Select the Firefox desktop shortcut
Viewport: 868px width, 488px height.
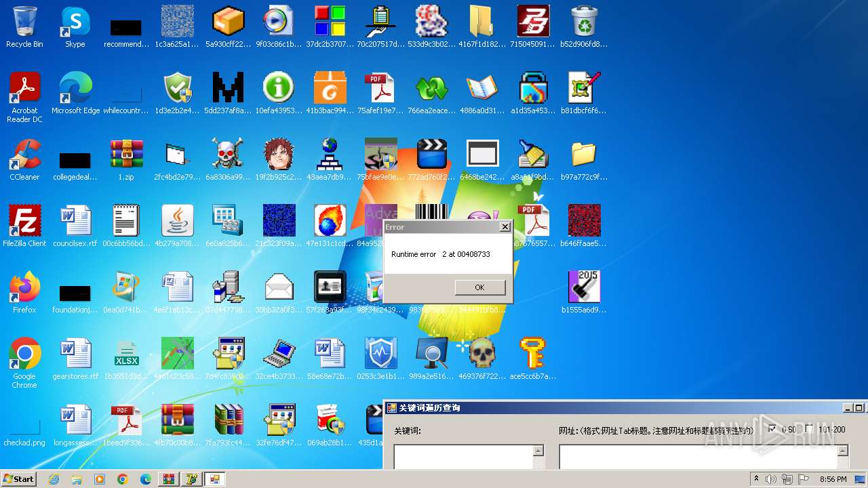24,293
